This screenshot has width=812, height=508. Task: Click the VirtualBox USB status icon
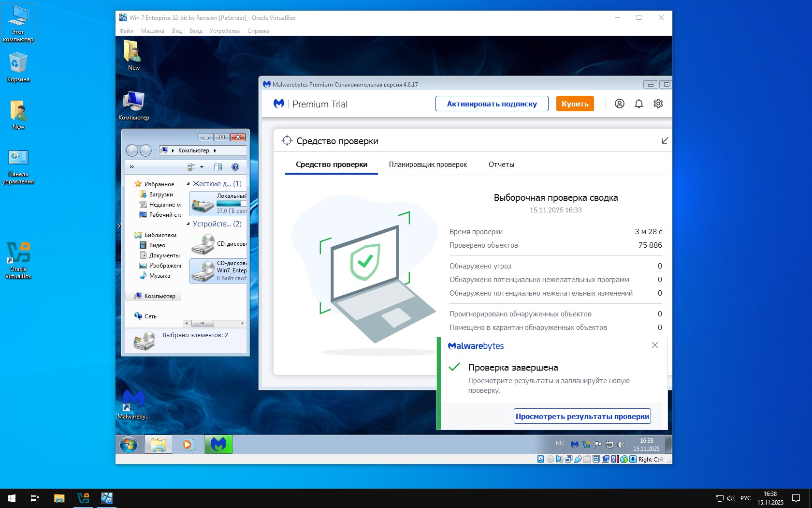click(578, 459)
